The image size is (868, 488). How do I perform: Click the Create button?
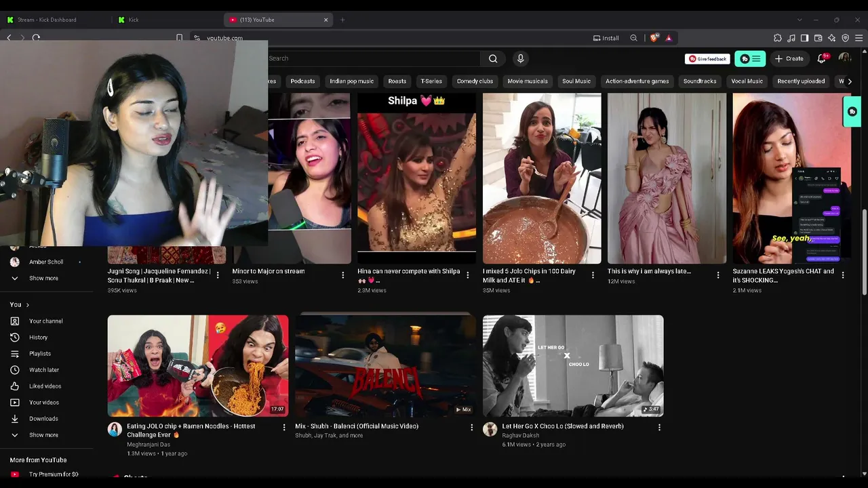tap(789, 59)
